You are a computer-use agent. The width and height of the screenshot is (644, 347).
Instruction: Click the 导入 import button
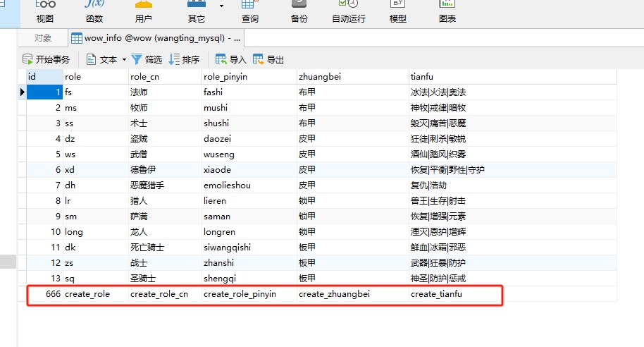231,60
